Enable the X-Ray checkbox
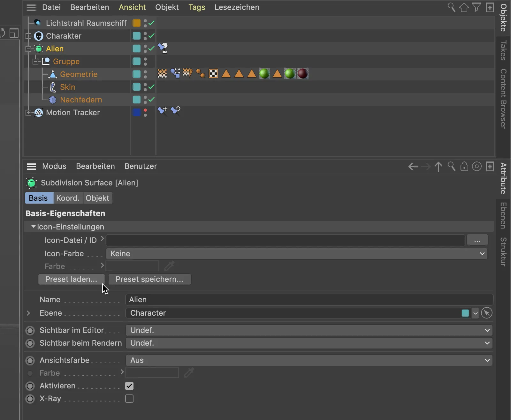Viewport: 511px width, 420px height. coord(130,399)
